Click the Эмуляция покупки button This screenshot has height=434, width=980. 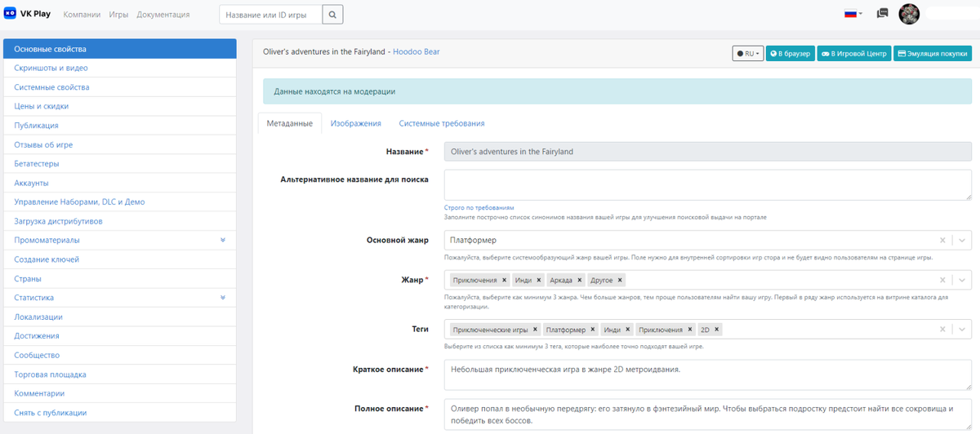pyautogui.click(x=933, y=54)
